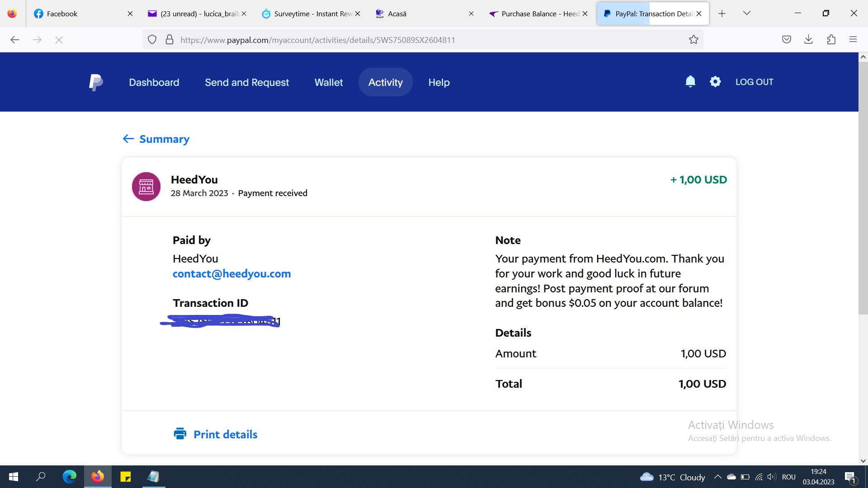
Task: Click the PayPal logo icon
Action: click(x=96, y=82)
